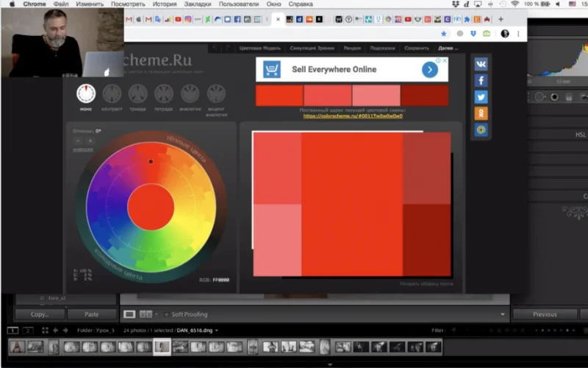Open the permanent colorscheme.ru scheme link

[x=352, y=116]
